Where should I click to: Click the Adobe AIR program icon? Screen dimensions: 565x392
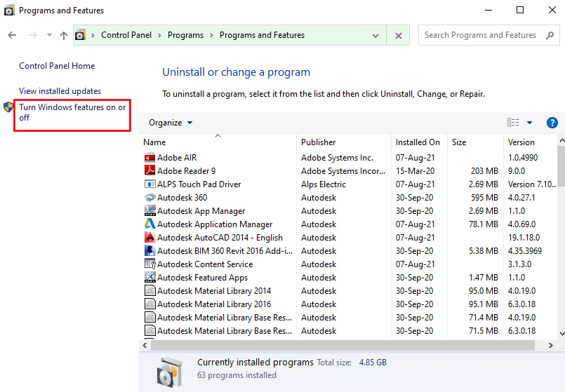(x=150, y=158)
